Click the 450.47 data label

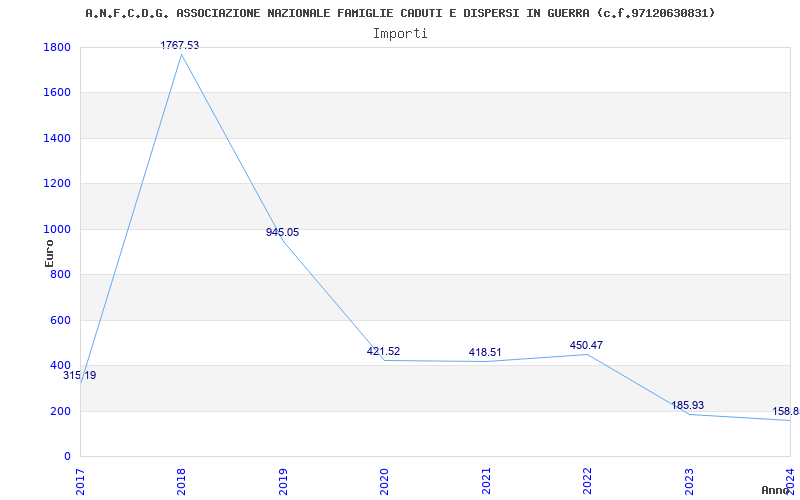586,345
